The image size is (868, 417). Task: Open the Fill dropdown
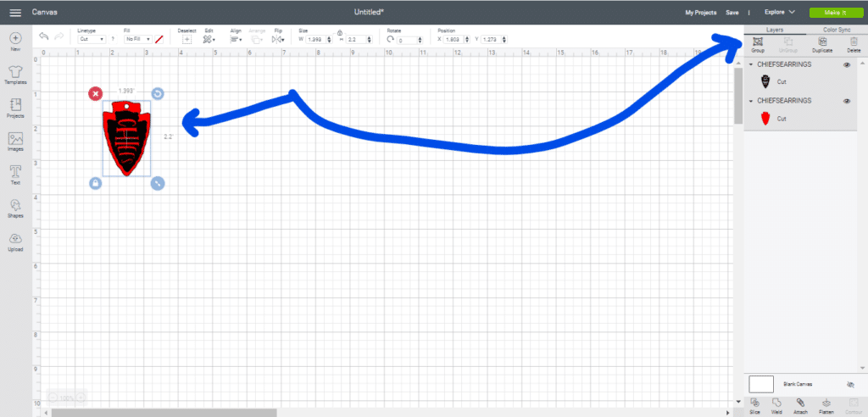point(137,39)
